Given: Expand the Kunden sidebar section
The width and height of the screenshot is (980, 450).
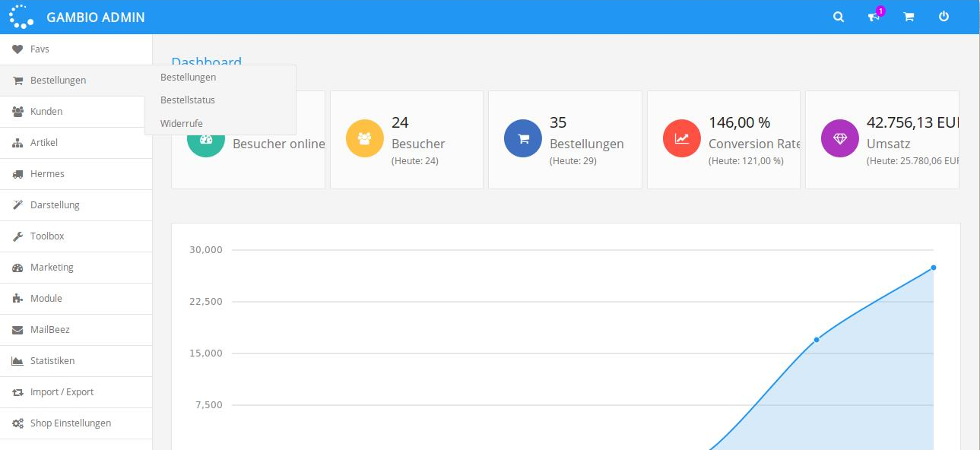Looking at the screenshot, I should point(46,112).
